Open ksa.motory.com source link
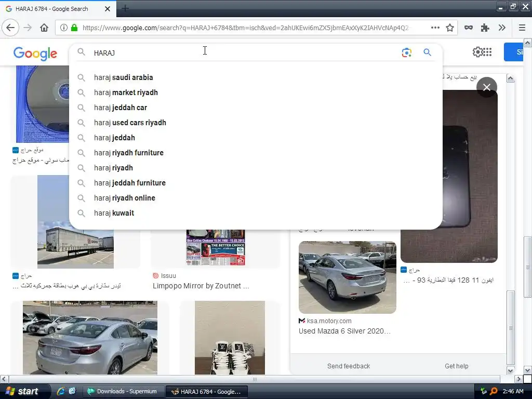This screenshot has width=532, height=399. tap(325, 321)
